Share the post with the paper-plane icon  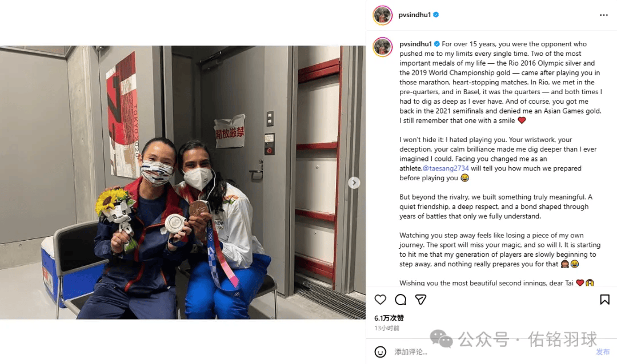pyautogui.click(x=420, y=300)
